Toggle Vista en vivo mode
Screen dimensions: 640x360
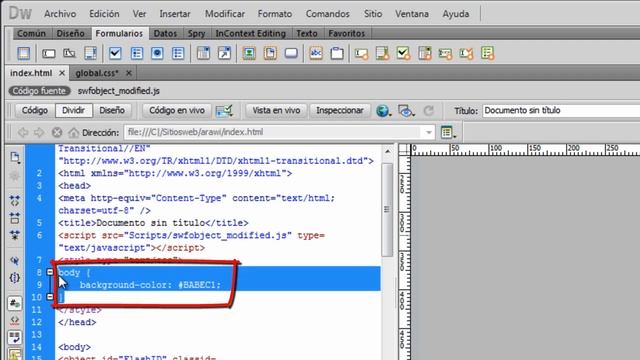tap(276, 111)
